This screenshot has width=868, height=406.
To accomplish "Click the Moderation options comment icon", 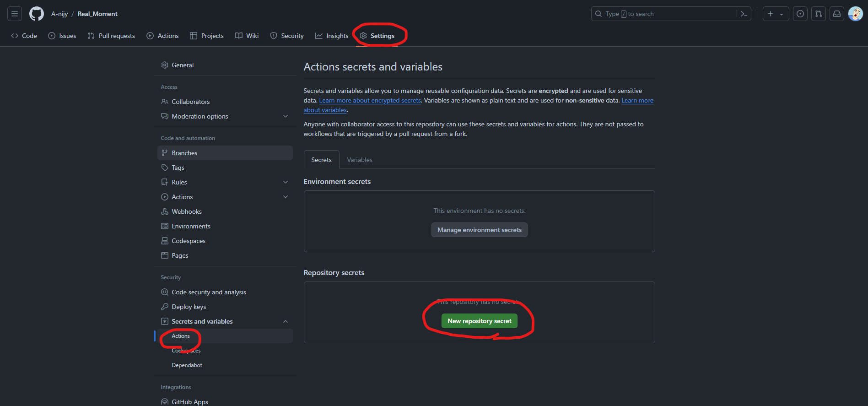I will (165, 116).
